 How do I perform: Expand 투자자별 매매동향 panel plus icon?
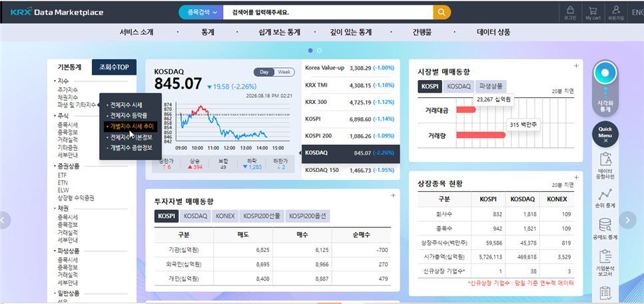393,195
